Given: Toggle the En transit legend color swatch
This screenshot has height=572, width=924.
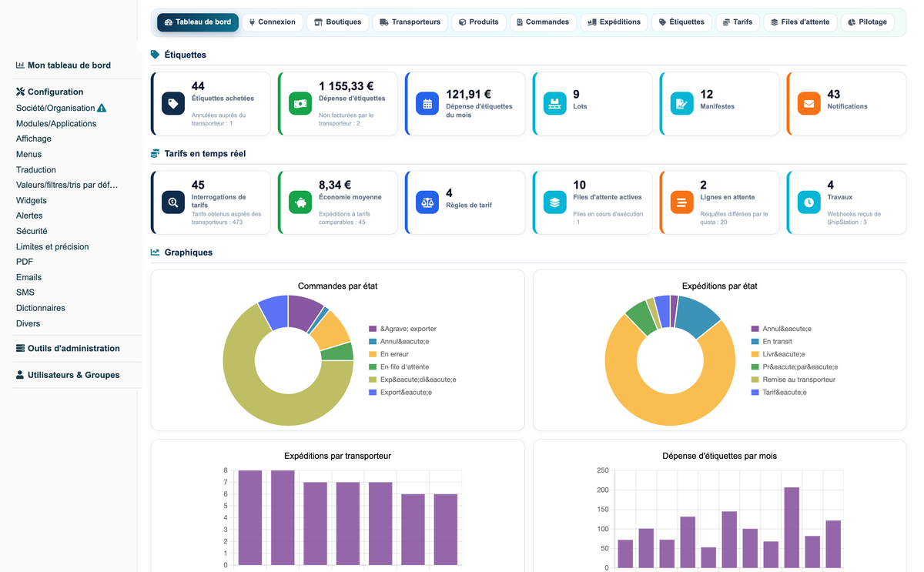Looking at the screenshot, I should [x=755, y=342].
